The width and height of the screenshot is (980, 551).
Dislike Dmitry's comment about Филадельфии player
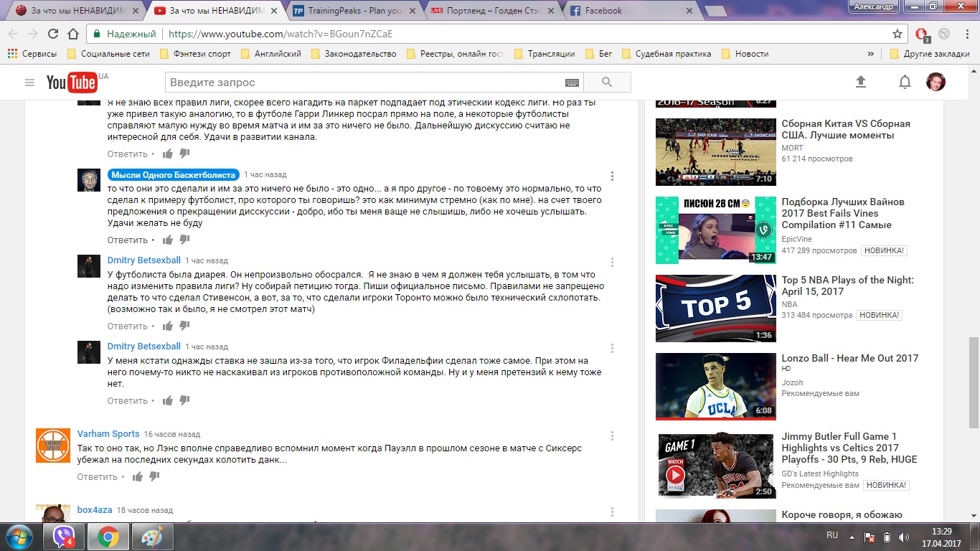[184, 400]
